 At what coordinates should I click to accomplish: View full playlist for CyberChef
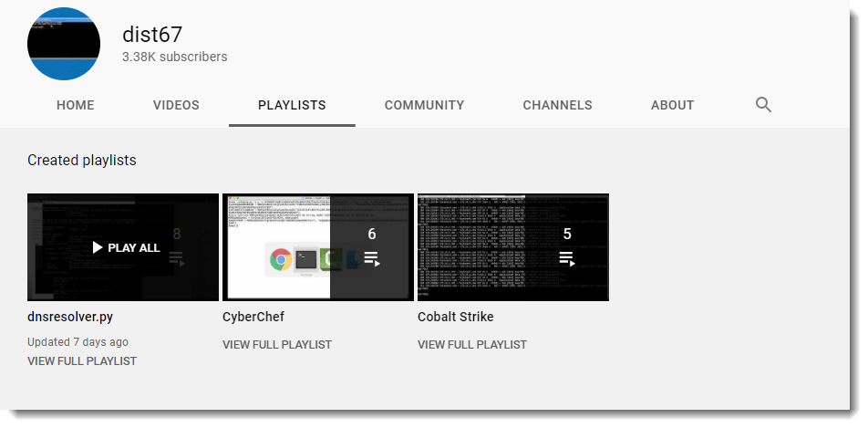coord(277,345)
